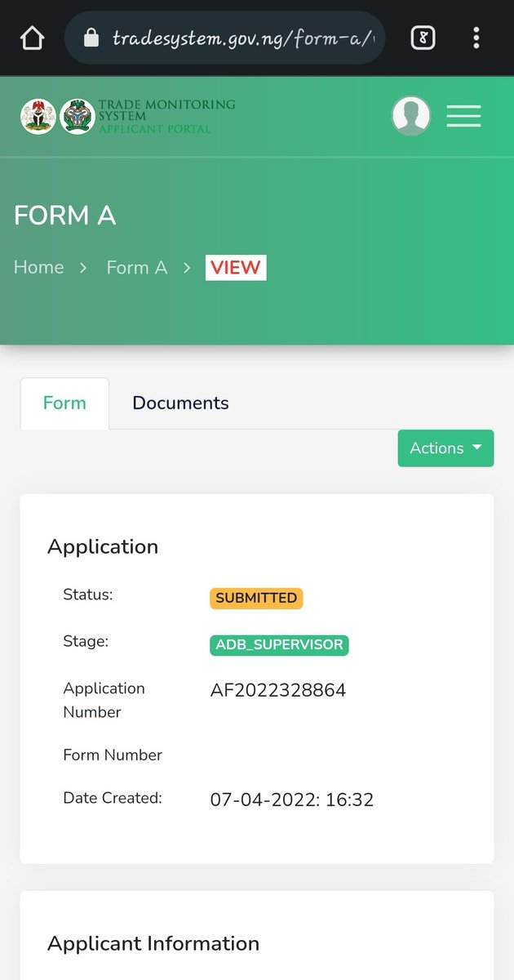
Task: Click the Nigerian coat of arms logo
Action: 38,116
